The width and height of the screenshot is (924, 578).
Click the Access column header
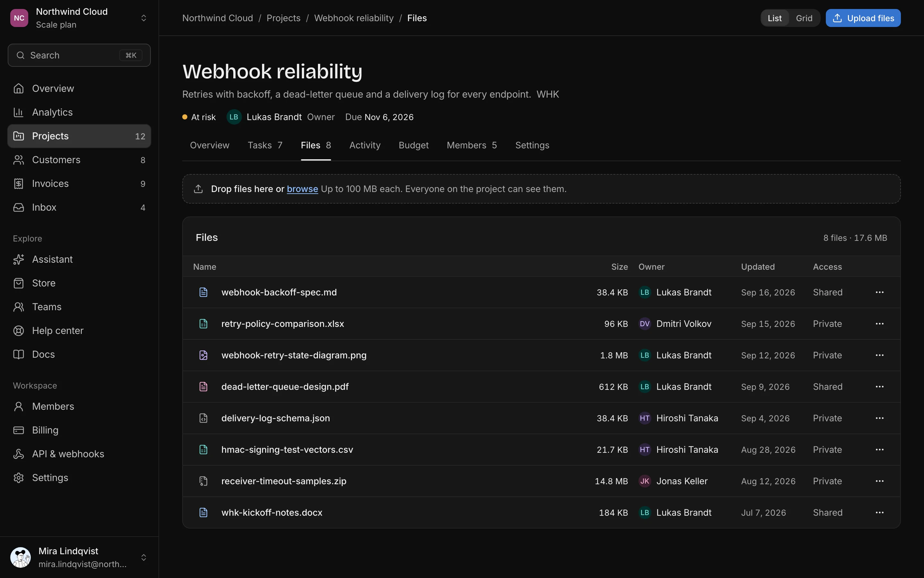click(827, 267)
